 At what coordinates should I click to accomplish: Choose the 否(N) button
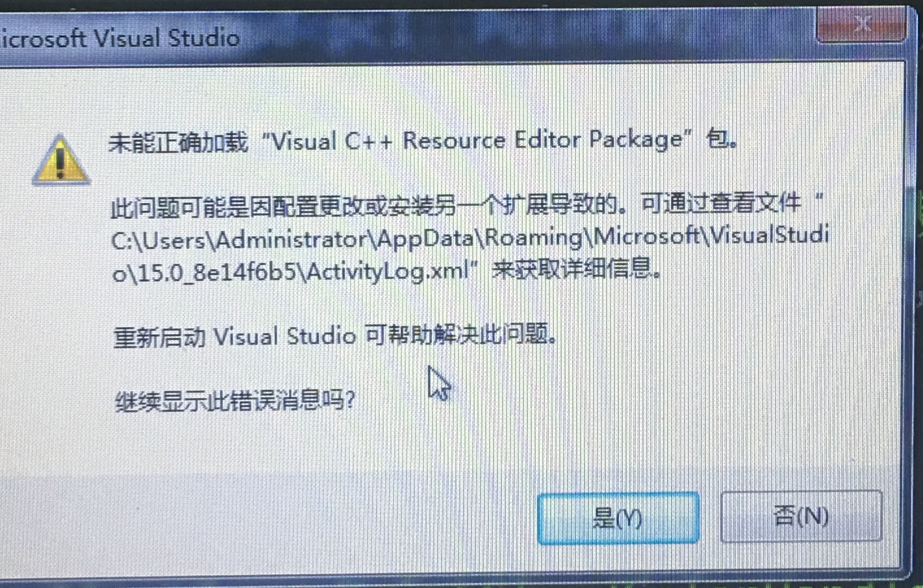(801, 516)
